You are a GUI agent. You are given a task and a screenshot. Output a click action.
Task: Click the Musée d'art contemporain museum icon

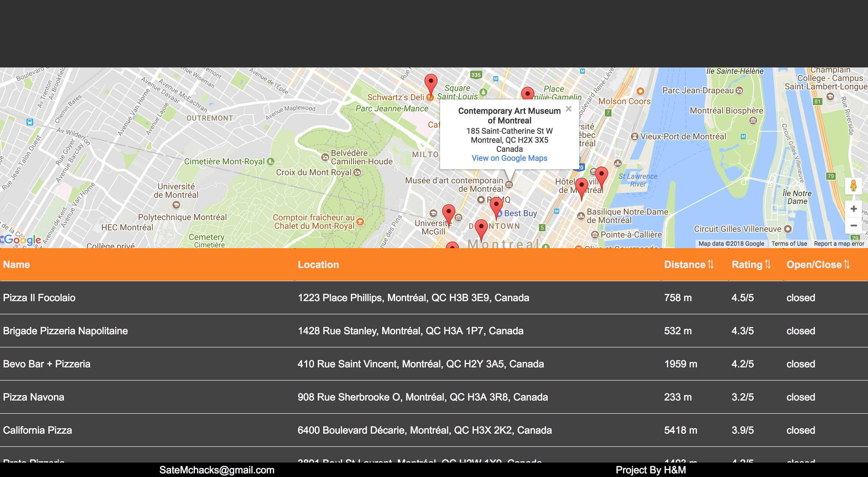click(509, 185)
